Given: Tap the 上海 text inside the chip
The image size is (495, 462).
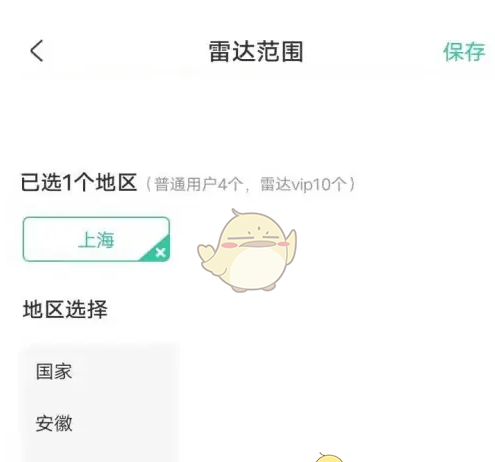Looking at the screenshot, I should (x=96, y=240).
